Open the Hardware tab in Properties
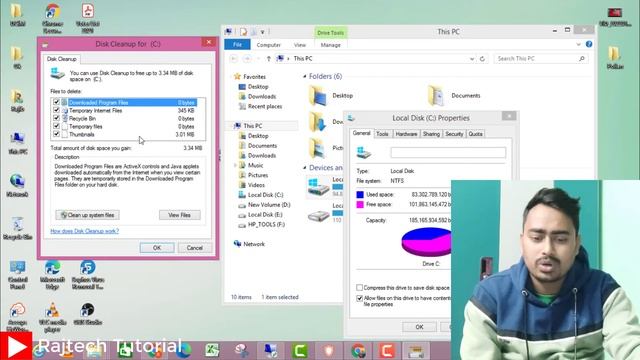 [x=406, y=134]
